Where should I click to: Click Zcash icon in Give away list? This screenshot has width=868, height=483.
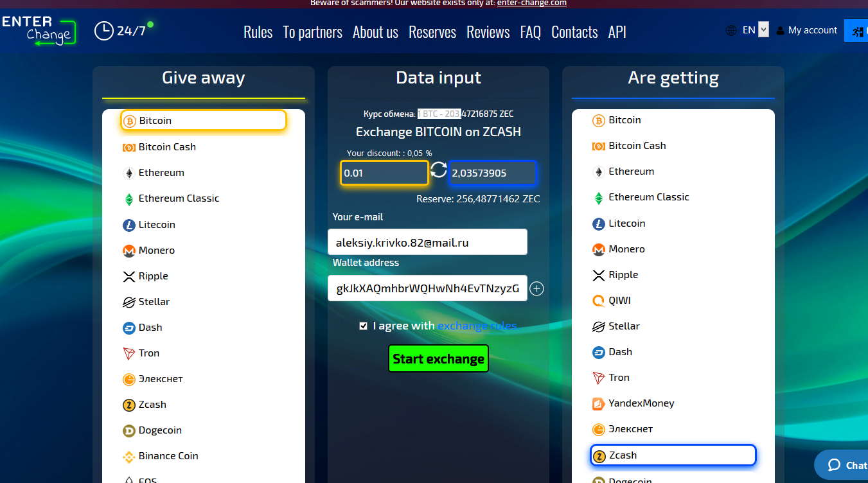(129, 405)
